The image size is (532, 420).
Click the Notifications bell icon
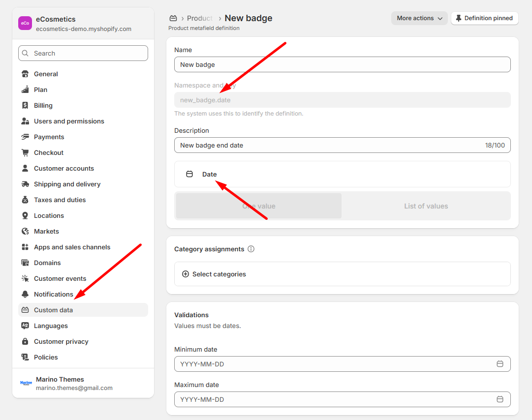pos(25,294)
